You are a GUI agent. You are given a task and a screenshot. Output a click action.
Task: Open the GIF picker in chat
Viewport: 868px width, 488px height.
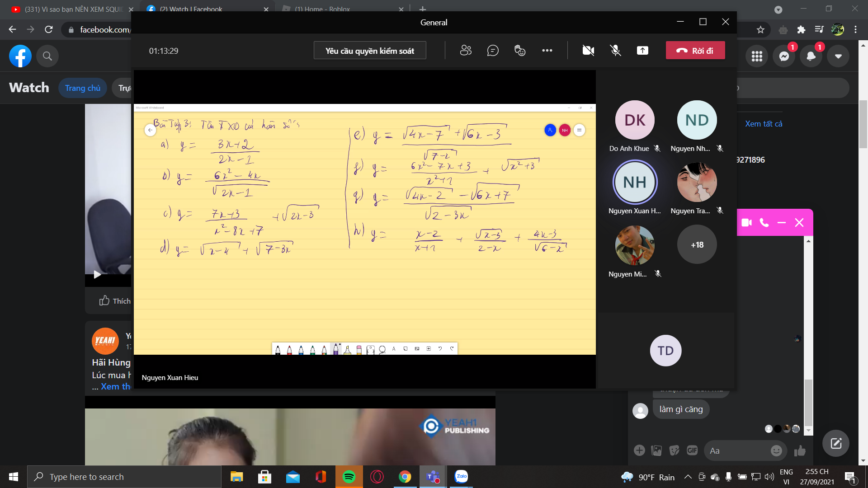click(x=692, y=450)
